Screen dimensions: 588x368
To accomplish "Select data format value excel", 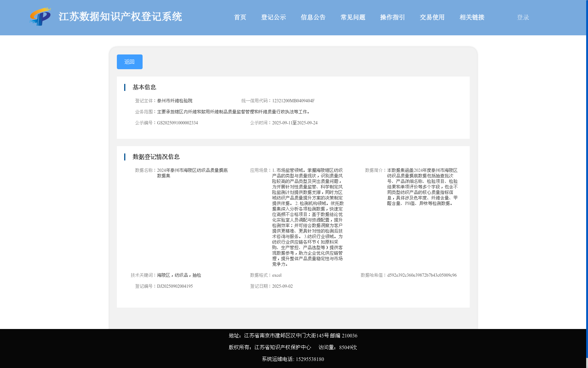I will 277,275.
